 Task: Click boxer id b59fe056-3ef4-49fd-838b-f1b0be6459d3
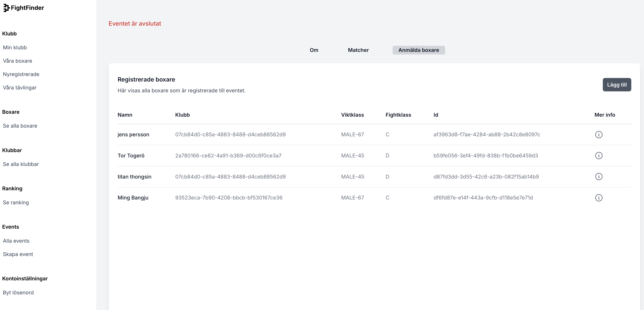pos(485,155)
